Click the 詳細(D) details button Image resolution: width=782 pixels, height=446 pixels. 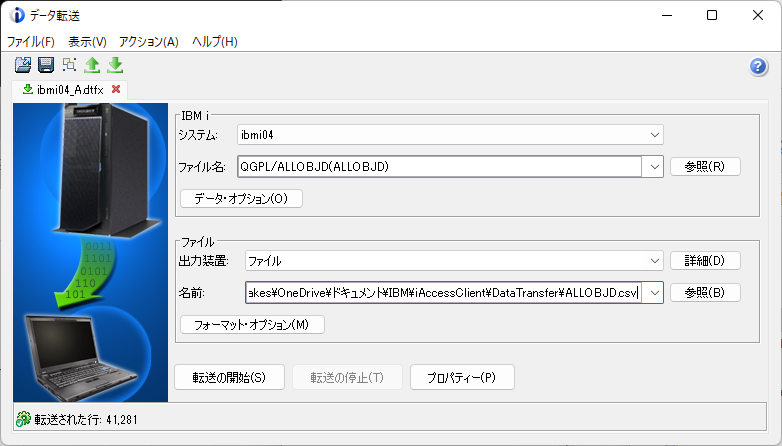click(x=705, y=260)
